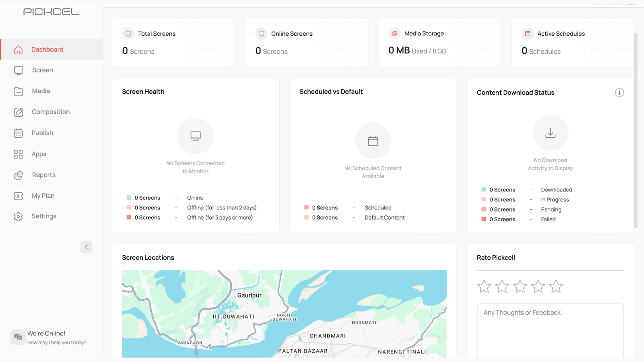Select the Screen icon in the sidebar
This screenshot has width=644, height=362.
point(18,70)
